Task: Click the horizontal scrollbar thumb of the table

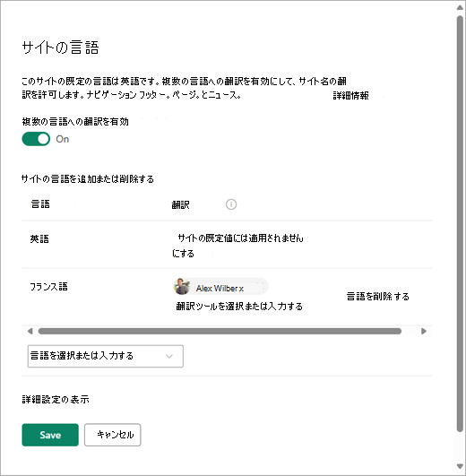Action: pyautogui.click(x=220, y=331)
